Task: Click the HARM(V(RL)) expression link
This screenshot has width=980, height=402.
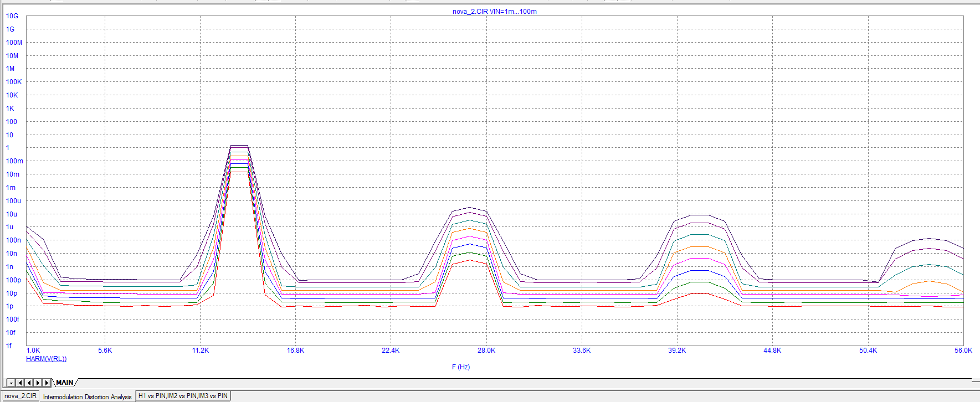Action: click(47, 359)
